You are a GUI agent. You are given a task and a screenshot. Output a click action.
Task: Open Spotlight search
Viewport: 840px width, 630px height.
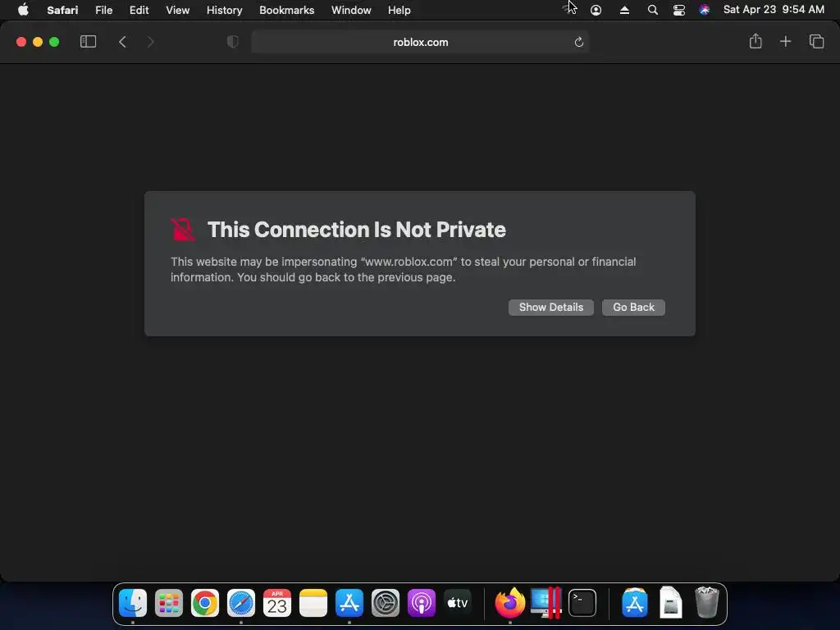coord(652,10)
